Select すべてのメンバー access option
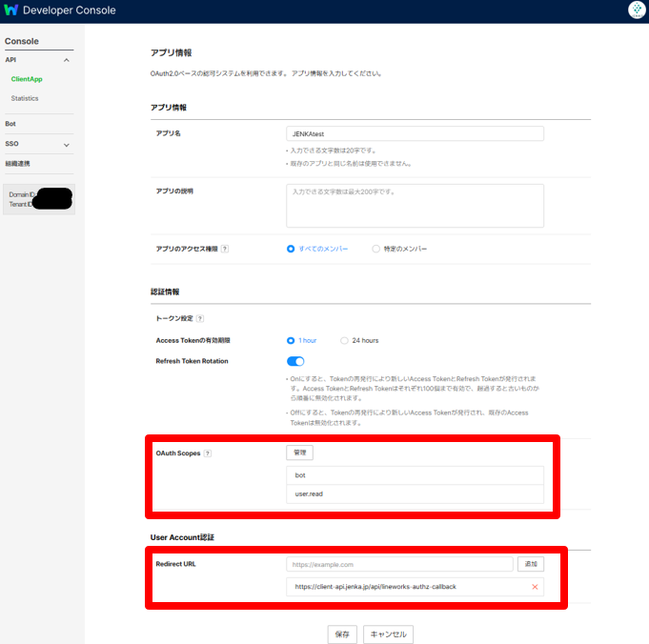The width and height of the screenshot is (649, 644). click(x=292, y=249)
